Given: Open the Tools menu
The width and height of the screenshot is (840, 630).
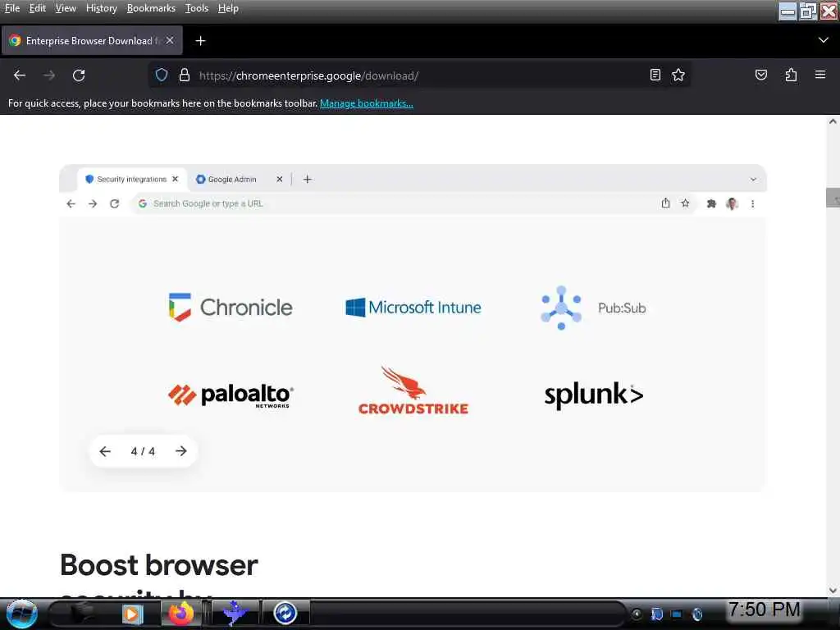Looking at the screenshot, I should [197, 8].
